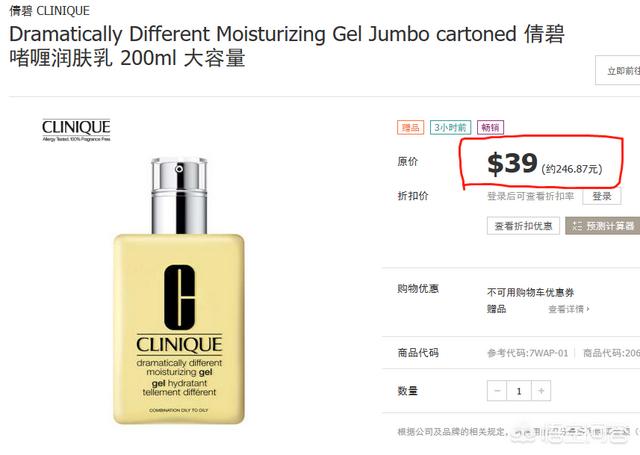The image size is (640, 455).
Task: Click the green 3小时前 tag badge
Action: pos(451,128)
